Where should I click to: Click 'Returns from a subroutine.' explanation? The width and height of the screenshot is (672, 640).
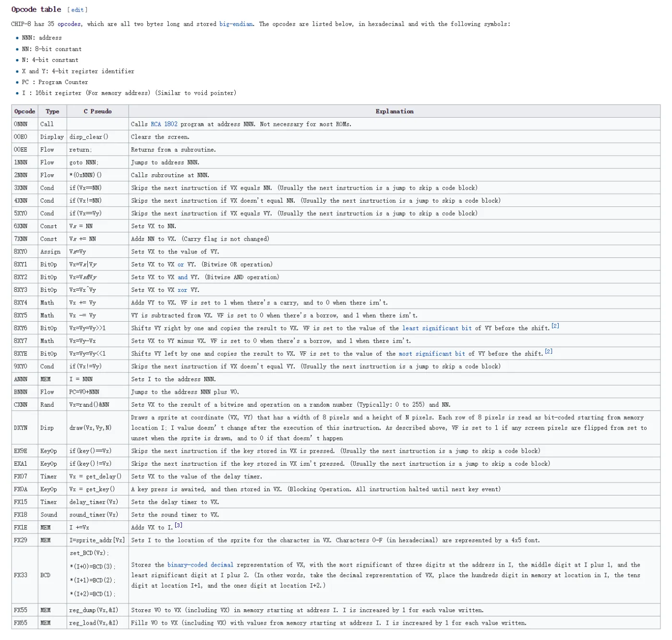click(174, 150)
